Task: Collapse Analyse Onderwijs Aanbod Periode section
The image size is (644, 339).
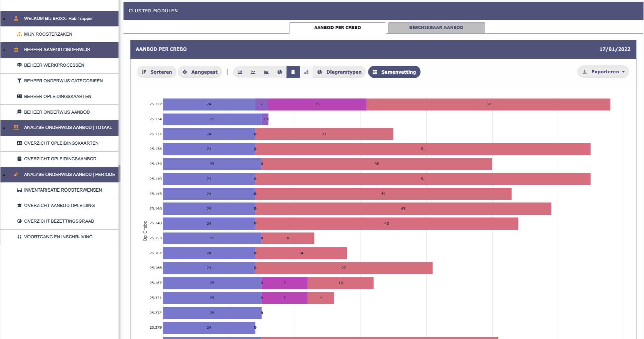Action: 4,175
